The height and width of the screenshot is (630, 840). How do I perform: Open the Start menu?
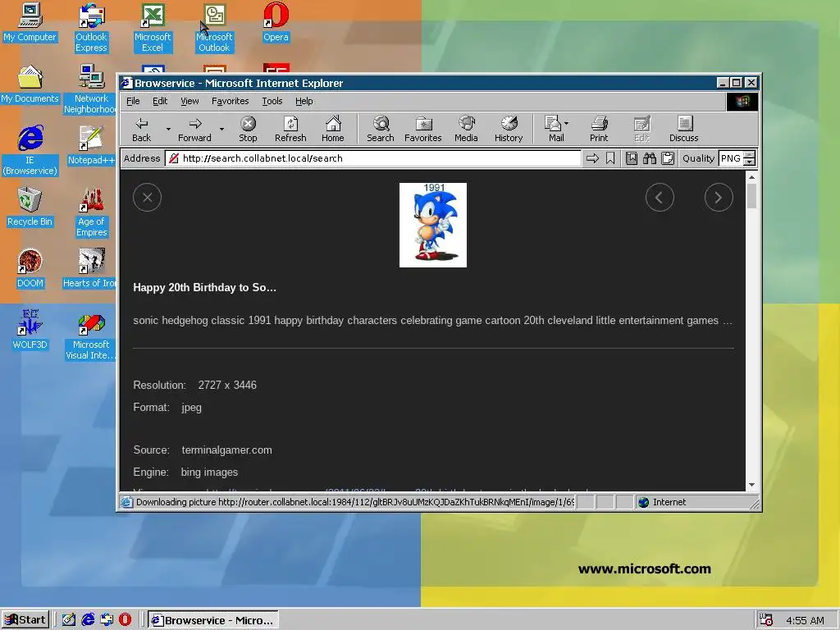25,620
